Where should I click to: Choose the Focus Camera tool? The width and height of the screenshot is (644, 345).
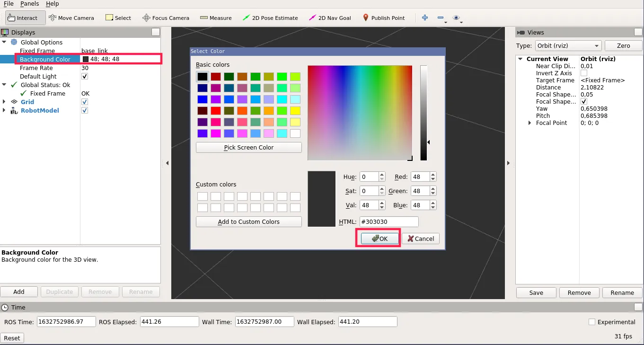[x=166, y=18]
